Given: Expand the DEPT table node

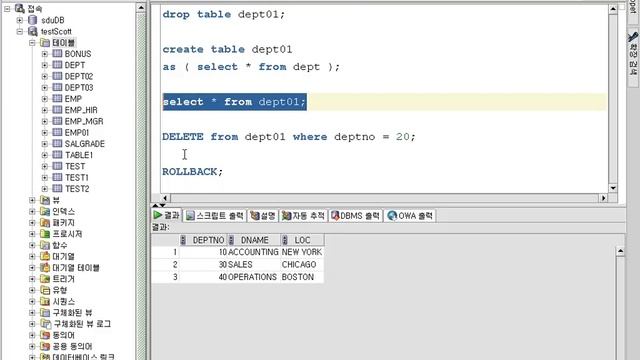Looking at the screenshot, I should click(45, 65).
